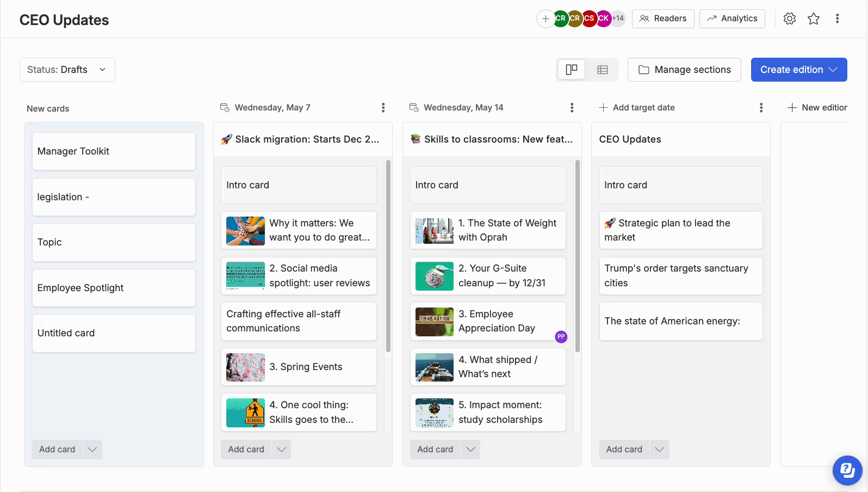The width and height of the screenshot is (868, 492).
Task: Open thumbnail of Why it matters card
Action: (x=245, y=231)
